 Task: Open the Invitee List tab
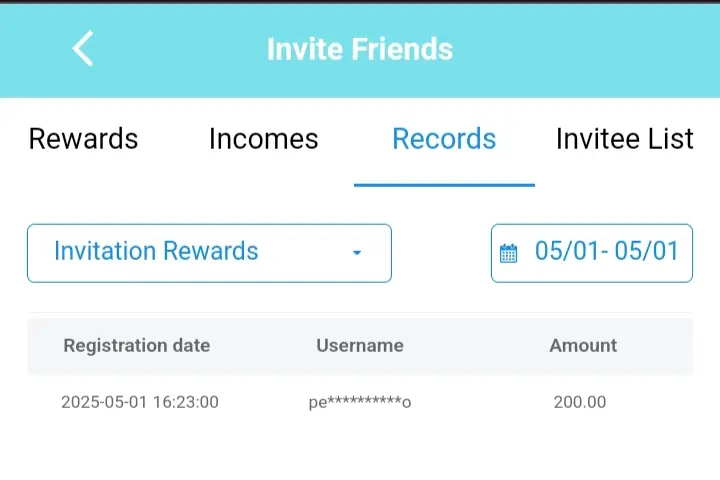[x=624, y=139]
